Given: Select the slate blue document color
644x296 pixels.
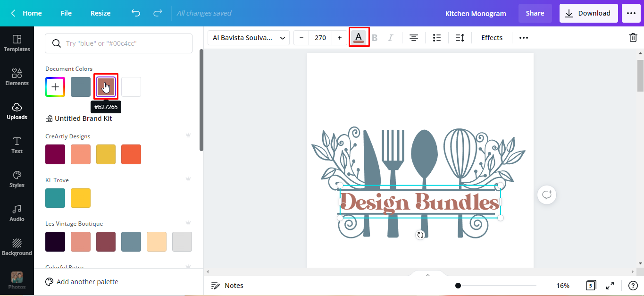Looking at the screenshot, I should (81, 87).
